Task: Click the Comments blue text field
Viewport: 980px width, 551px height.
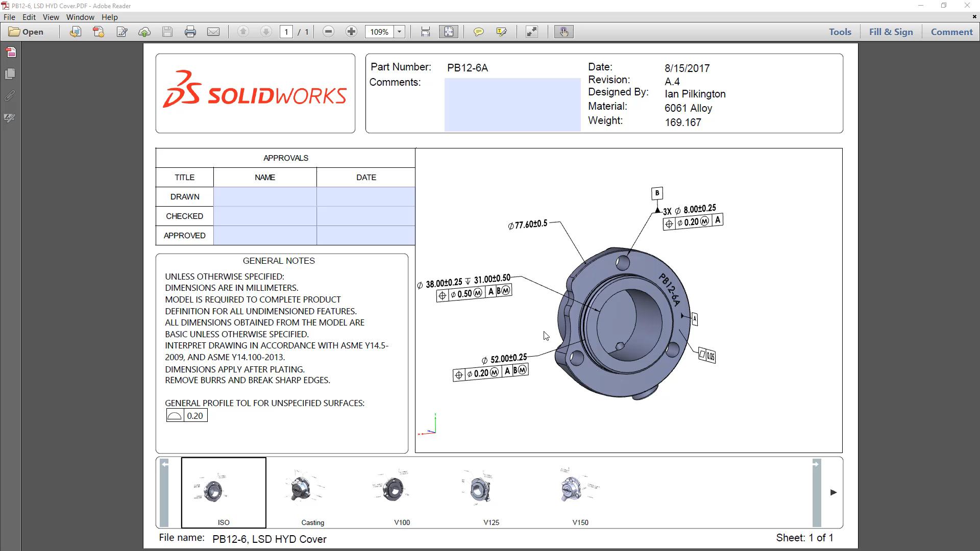Action: point(512,105)
